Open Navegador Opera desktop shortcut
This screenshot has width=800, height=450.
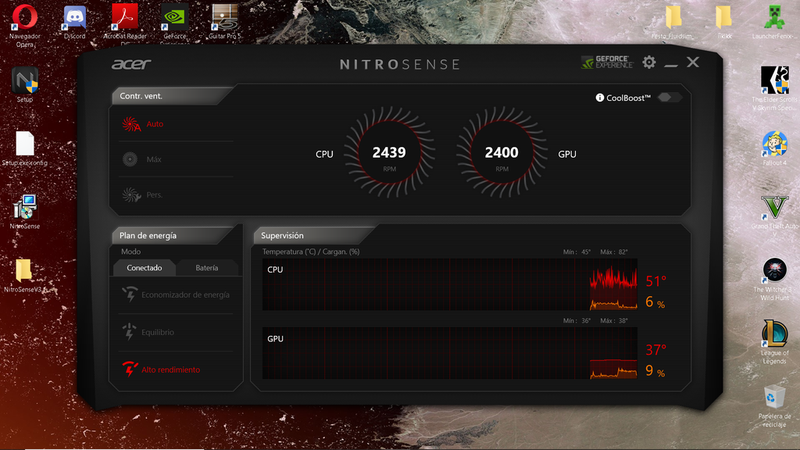pos(24,25)
